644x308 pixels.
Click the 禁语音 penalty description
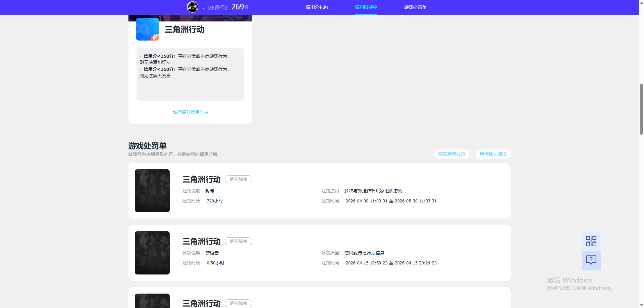pos(212,253)
